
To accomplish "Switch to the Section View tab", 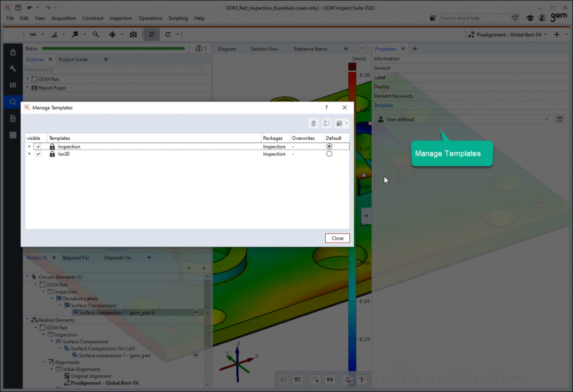I will pyautogui.click(x=264, y=49).
